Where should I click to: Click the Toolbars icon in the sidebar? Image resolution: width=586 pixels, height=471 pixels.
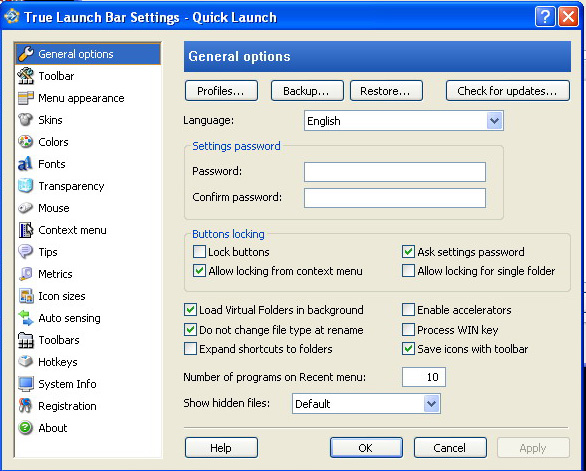[26, 340]
